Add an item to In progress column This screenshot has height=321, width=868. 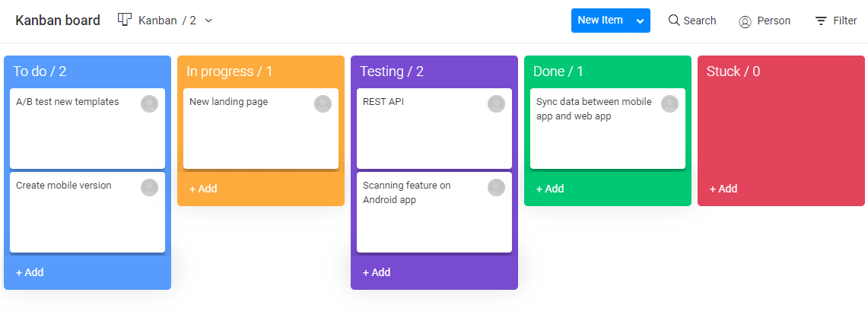click(203, 189)
